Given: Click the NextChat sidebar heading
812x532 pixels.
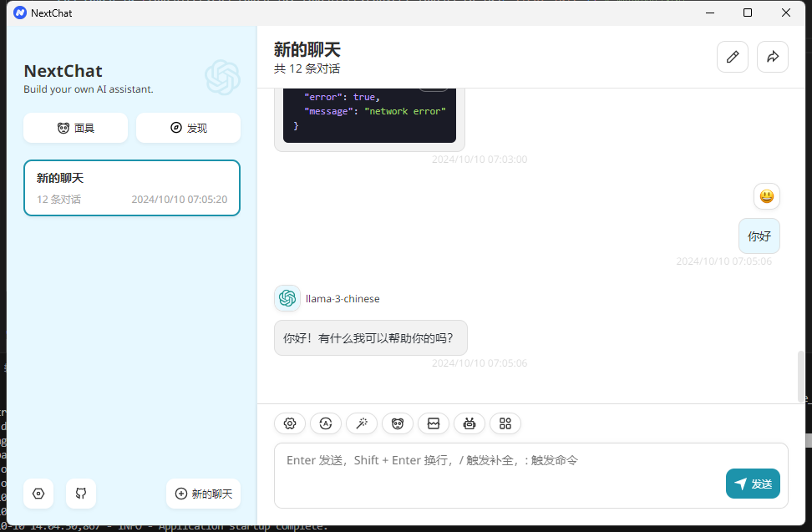Looking at the screenshot, I should 63,71.
